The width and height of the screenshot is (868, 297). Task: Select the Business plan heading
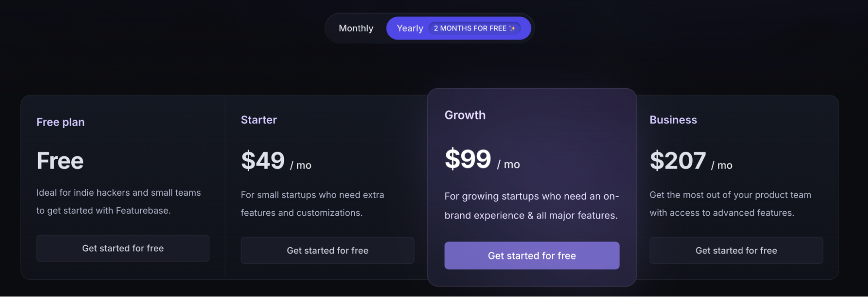point(673,120)
